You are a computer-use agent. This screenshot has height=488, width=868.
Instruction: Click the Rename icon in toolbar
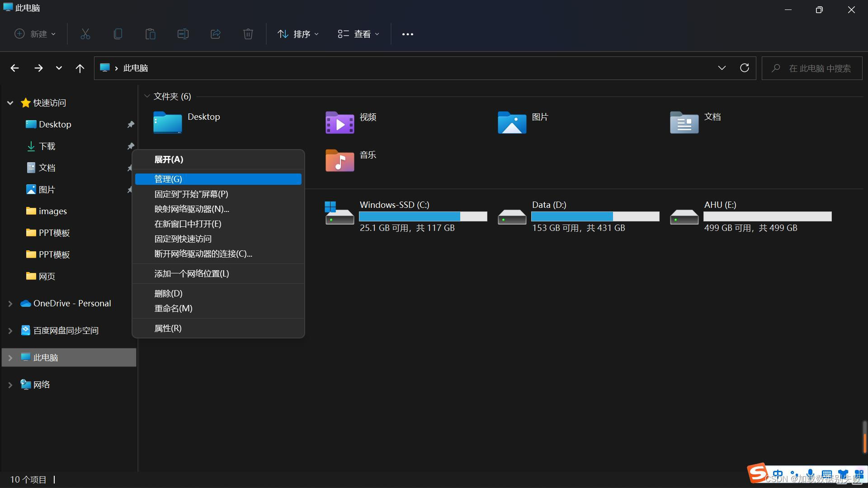tap(183, 34)
